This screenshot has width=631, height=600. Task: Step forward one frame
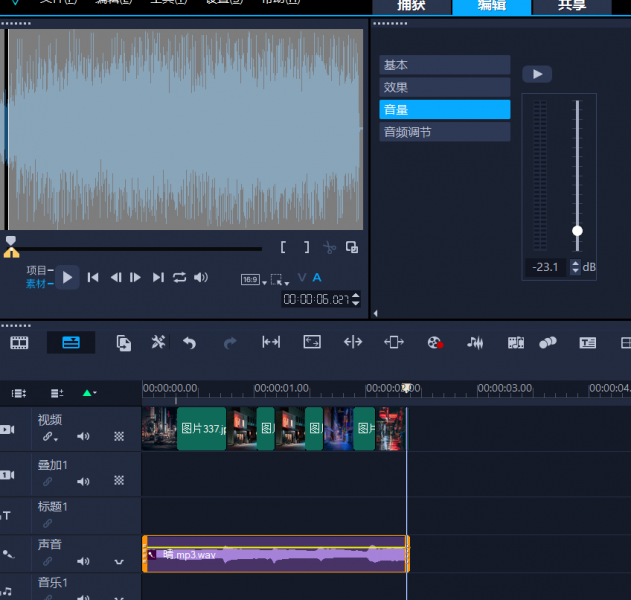tap(135, 277)
